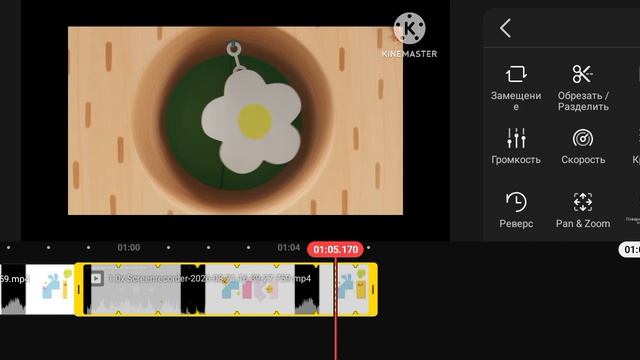The width and height of the screenshot is (640, 360).
Task: Open the Обрезать / Разделить trim tool
Action: pyautogui.click(x=583, y=88)
